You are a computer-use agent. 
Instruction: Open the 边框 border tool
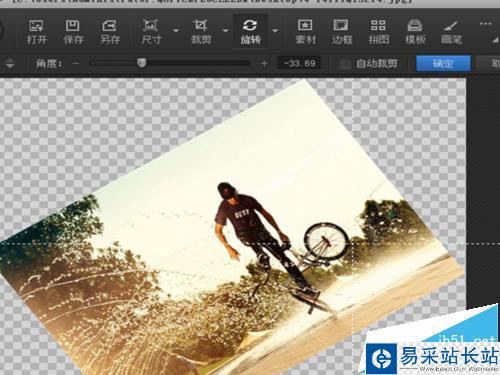tap(341, 32)
